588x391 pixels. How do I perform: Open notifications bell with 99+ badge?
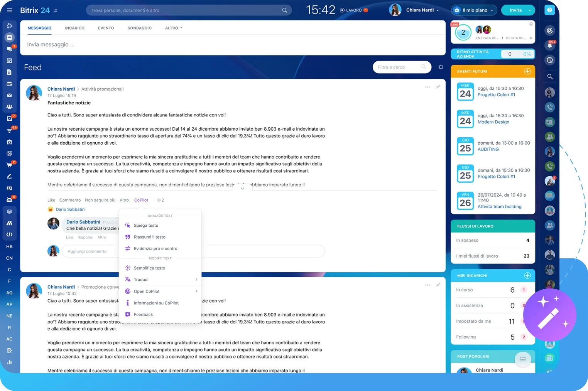tap(550, 45)
